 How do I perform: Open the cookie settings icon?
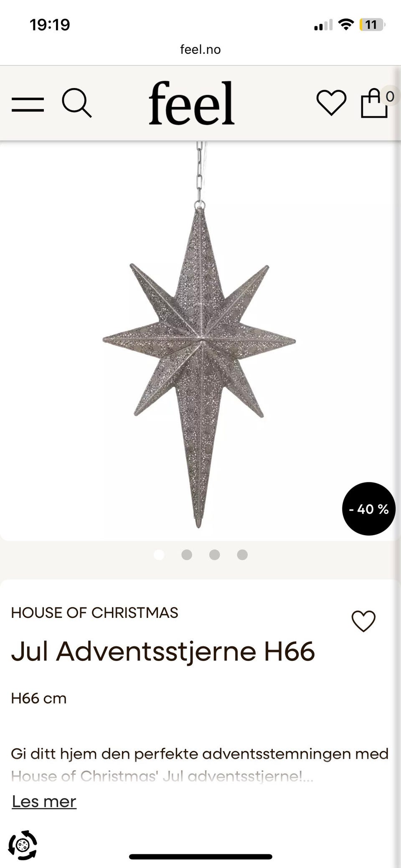[x=23, y=845]
